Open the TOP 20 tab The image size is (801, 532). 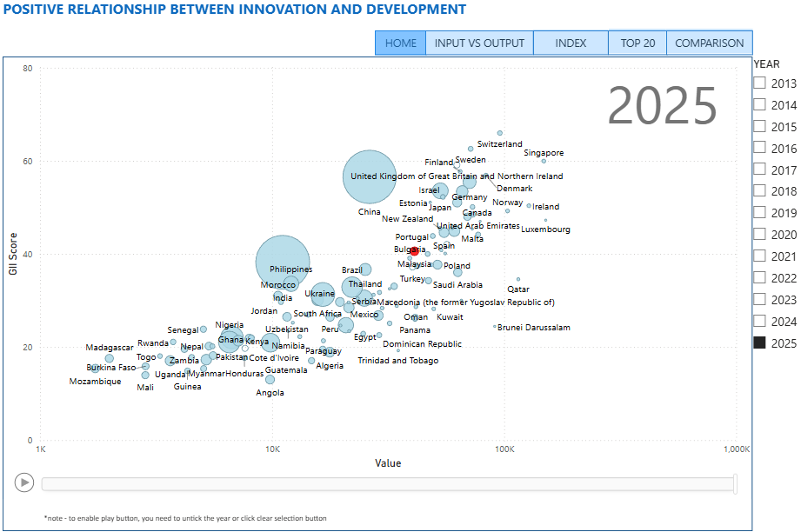point(637,43)
